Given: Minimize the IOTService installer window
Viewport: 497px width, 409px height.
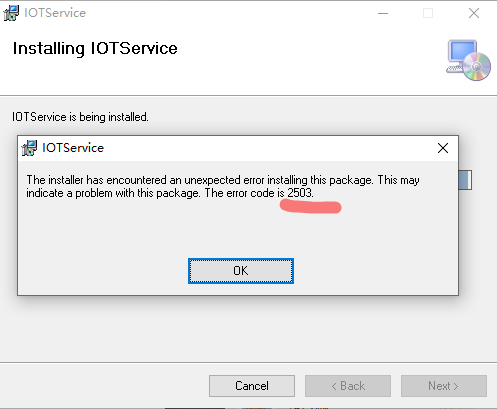Looking at the screenshot, I should [x=383, y=13].
